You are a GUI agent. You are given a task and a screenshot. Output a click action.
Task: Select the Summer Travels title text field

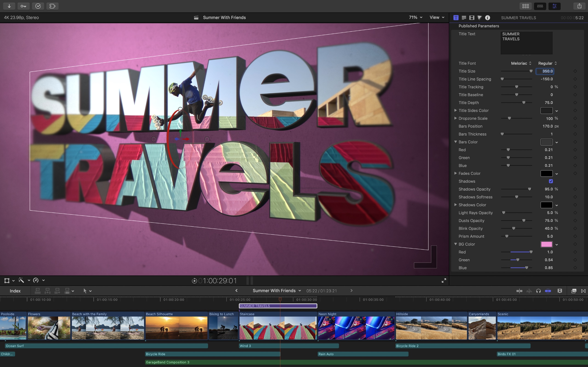click(526, 42)
